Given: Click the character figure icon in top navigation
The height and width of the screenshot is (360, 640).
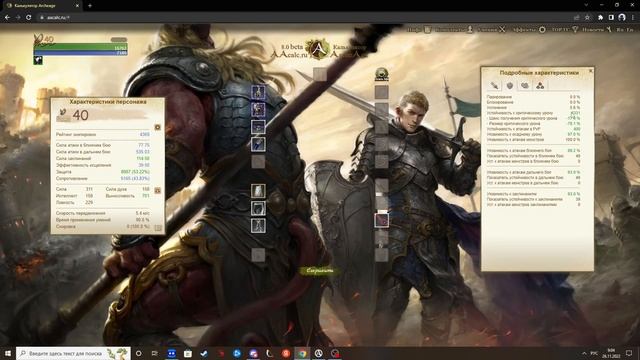Looking at the screenshot, I should coord(470,29).
